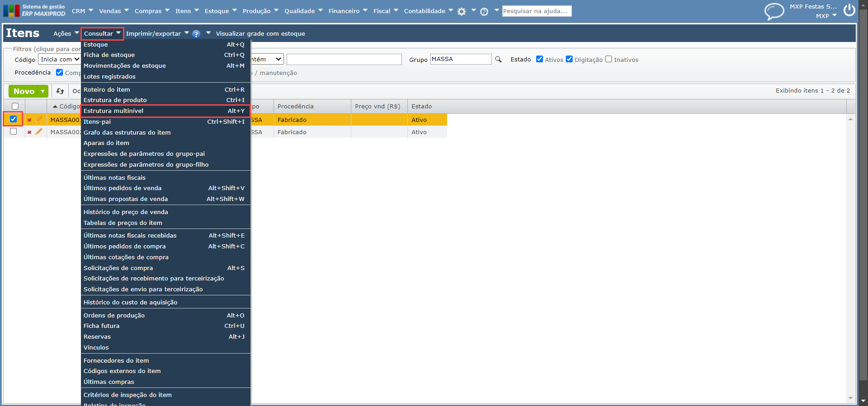Viewport: 868px width, 406px height.
Task: Expand the CRM menu
Action: [x=82, y=11]
